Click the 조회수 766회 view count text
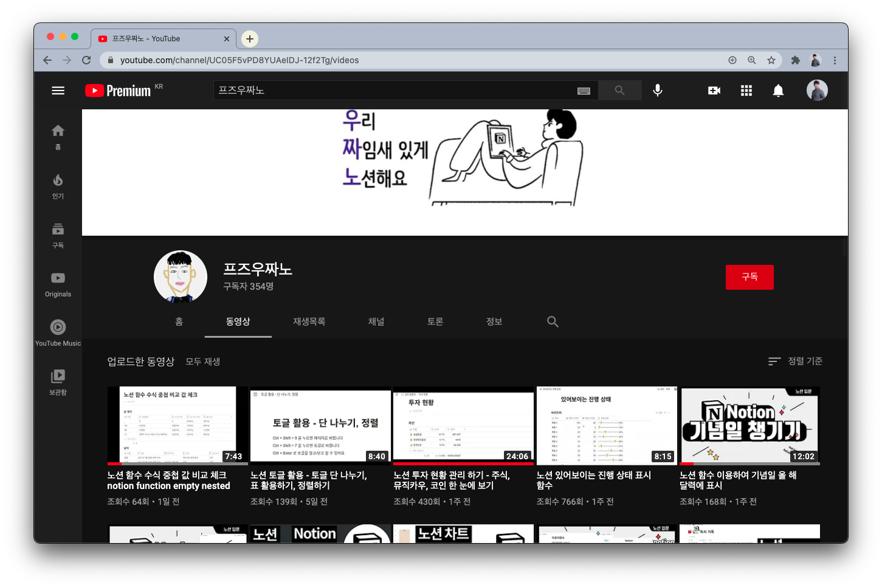This screenshot has height=588, width=882. pos(560,502)
